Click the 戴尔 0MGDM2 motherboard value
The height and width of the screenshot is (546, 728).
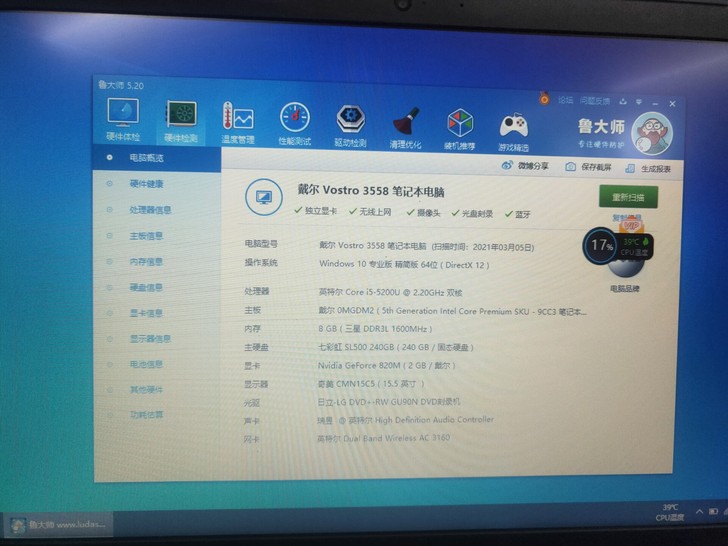click(452, 311)
